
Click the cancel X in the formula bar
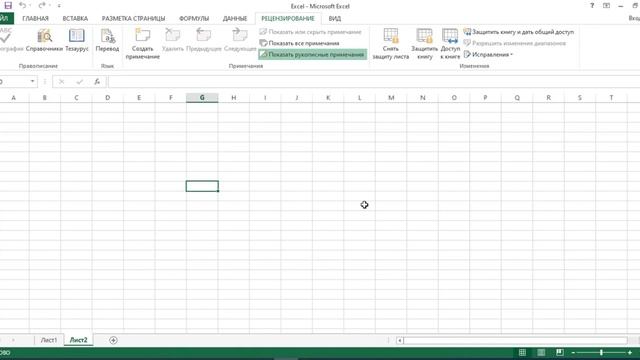pos(62,82)
